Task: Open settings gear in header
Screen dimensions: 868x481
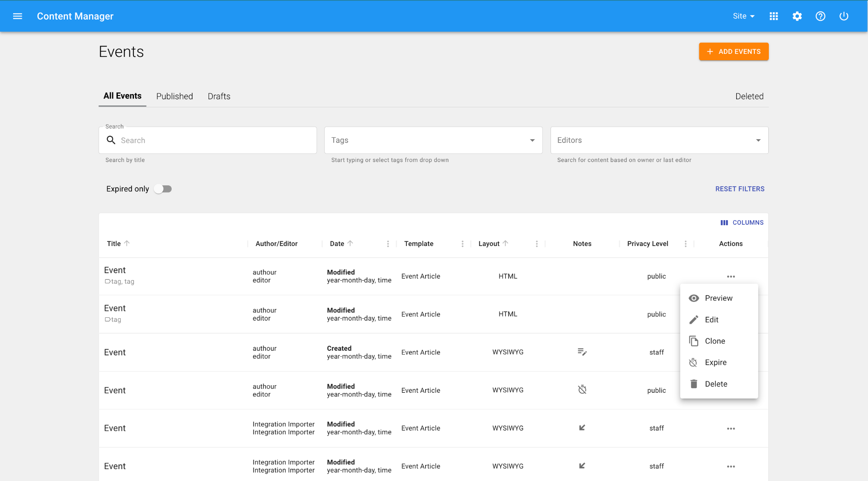Action: pyautogui.click(x=797, y=16)
